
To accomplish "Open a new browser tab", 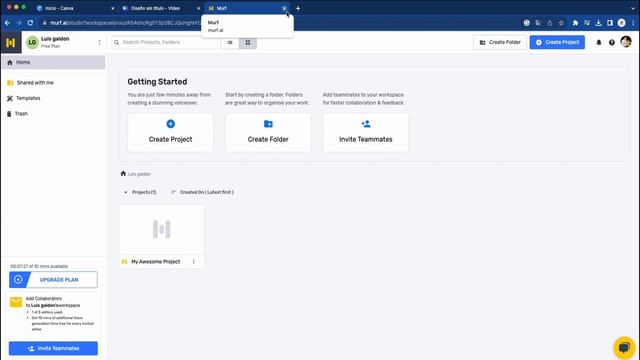I will (x=298, y=8).
